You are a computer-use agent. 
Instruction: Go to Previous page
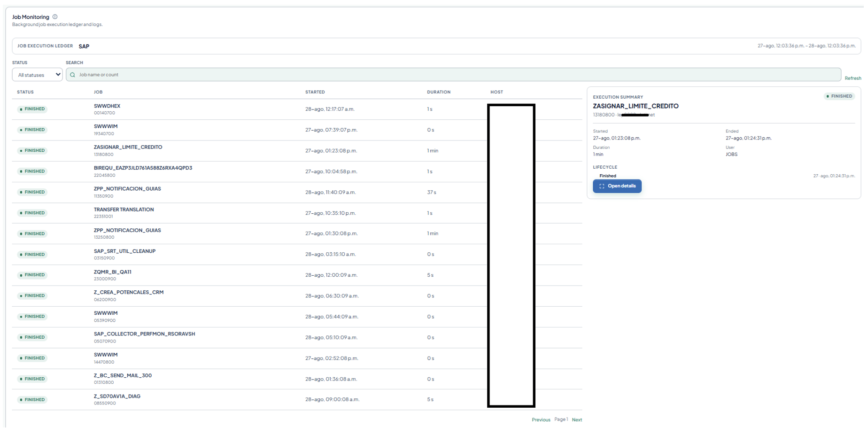tap(541, 420)
